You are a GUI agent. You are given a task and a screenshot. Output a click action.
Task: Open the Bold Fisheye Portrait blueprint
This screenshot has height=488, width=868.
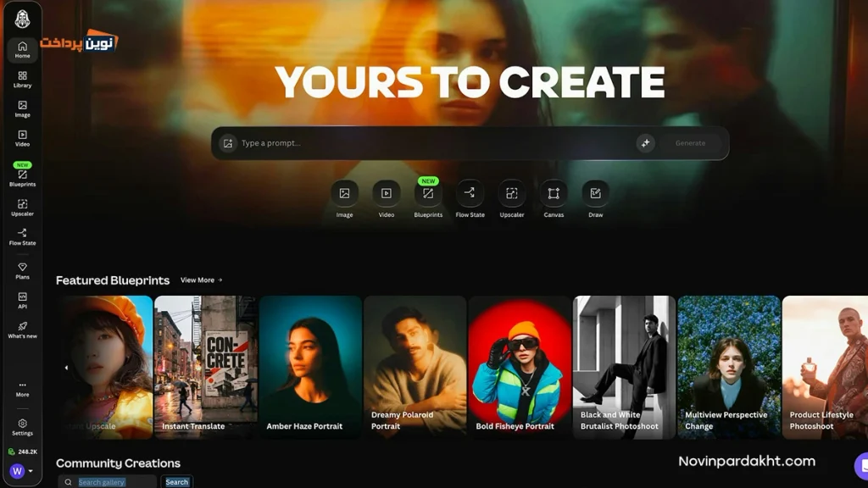[520, 368]
